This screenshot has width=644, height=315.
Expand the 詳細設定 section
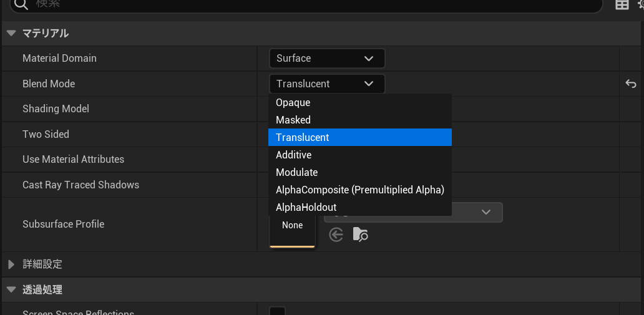pyautogui.click(x=11, y=264)
